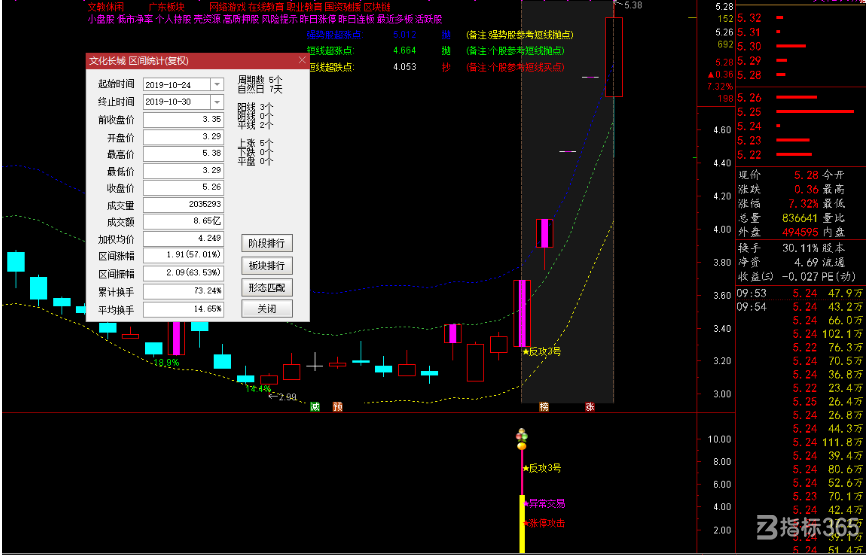Open the 职业教育 concept tag

coord(304,7)
